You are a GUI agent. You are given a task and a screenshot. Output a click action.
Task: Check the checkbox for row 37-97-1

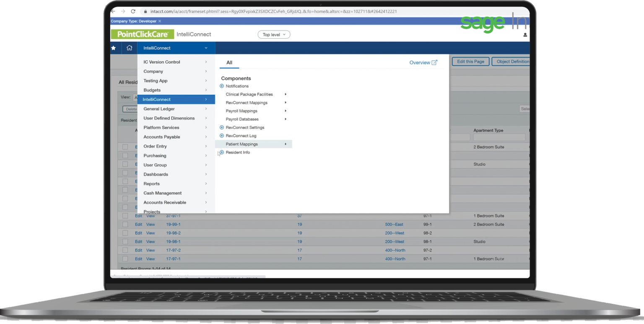(x=125, y=216)
